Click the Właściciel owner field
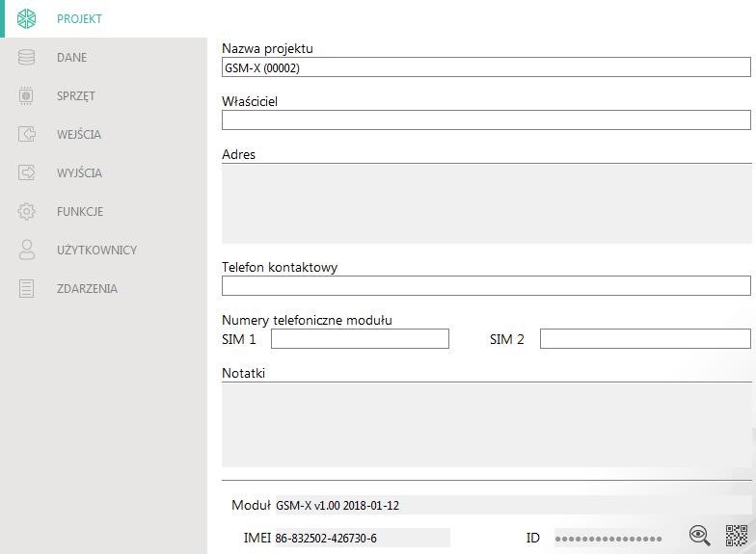The image size is (756, 554). click(486, 119)
